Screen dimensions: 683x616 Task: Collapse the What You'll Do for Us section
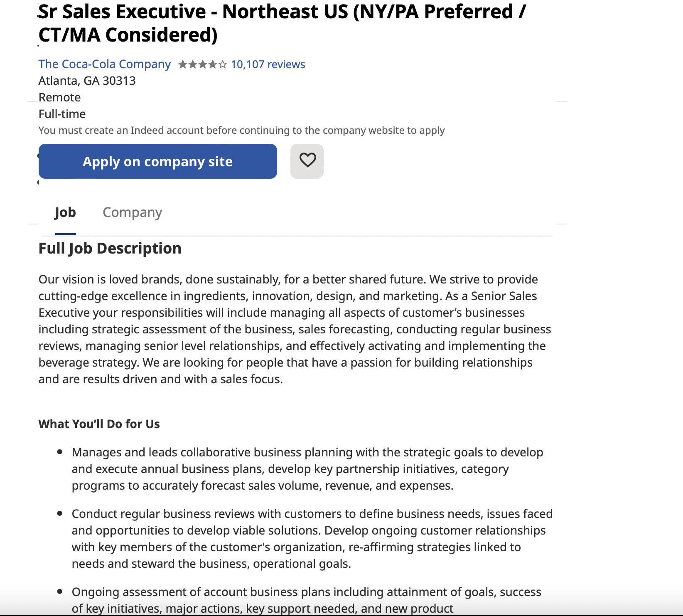click(99, 424)
